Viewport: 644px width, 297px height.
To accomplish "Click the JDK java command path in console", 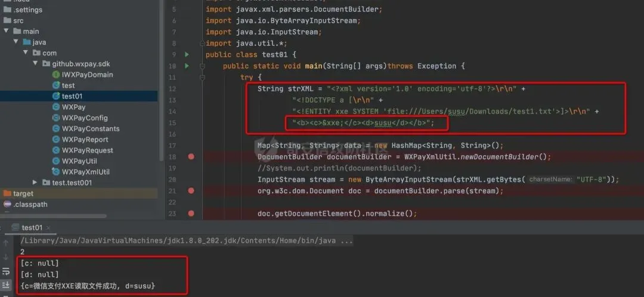I will [187, 240].
